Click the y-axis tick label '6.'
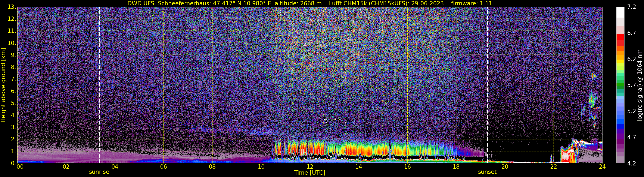 13,91
